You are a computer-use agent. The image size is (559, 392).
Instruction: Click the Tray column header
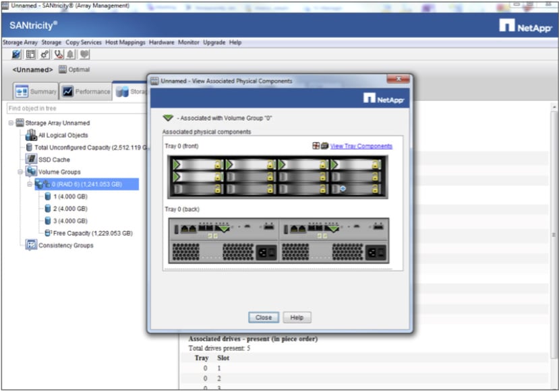click(x=202, y=358)
